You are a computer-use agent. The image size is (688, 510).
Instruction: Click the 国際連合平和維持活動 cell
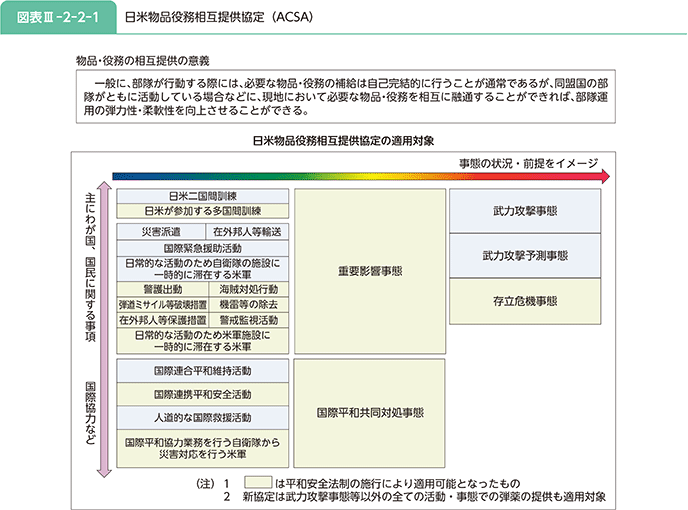pyautogui.click(x=203, y=371)
